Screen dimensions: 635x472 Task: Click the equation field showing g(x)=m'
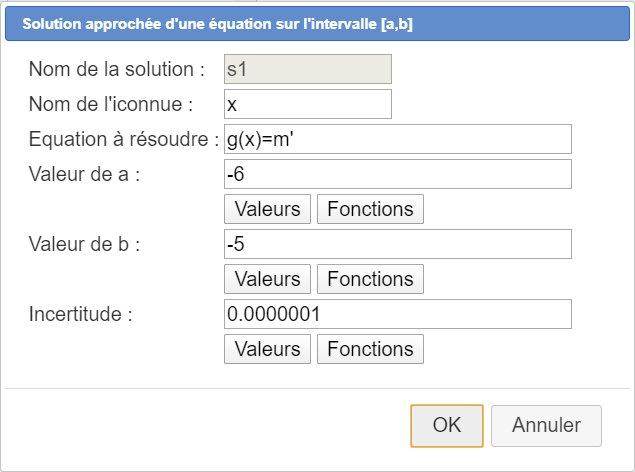(397, 139)
